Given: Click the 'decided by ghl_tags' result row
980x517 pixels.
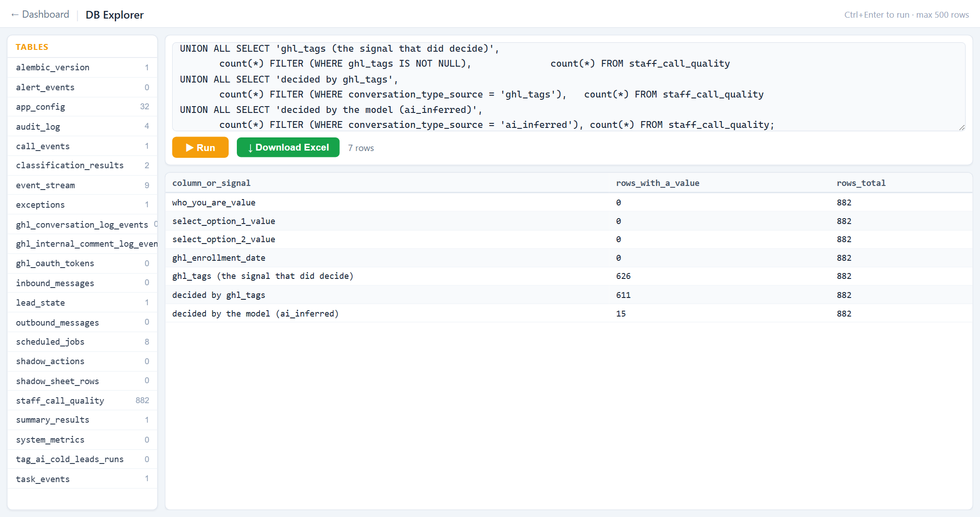Looking at the screenshot, I should (568, 295).
